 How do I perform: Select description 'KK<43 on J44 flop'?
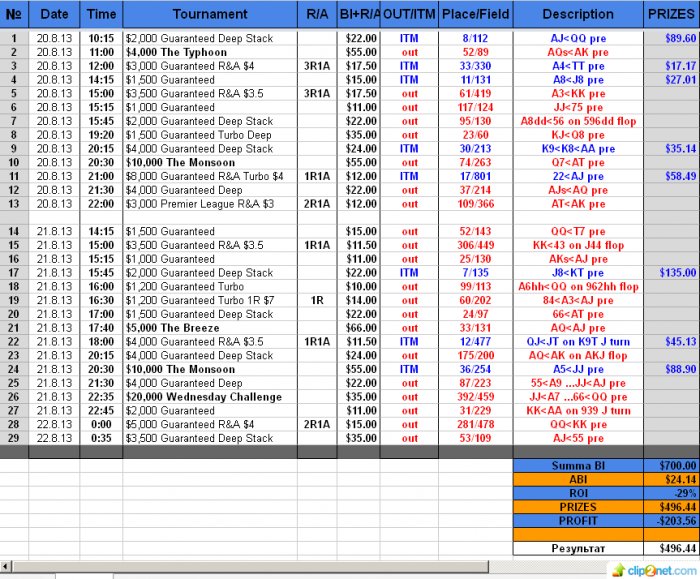pos(578,245)
